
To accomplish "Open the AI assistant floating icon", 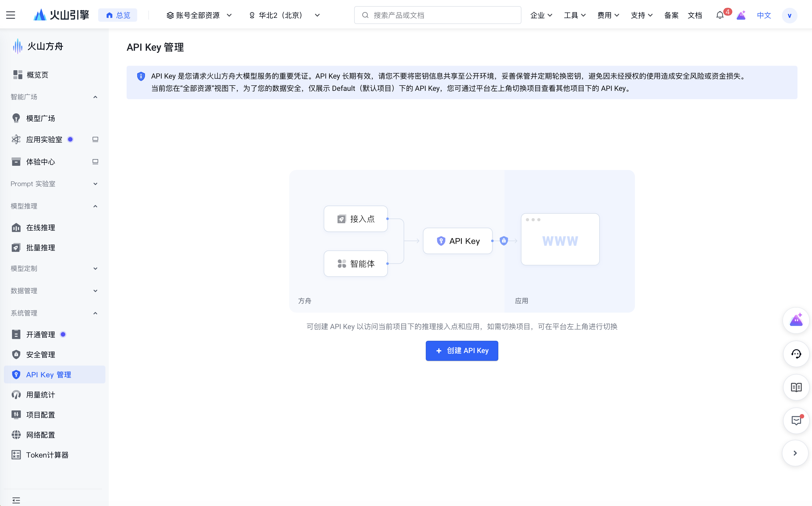I will (796, 320).
